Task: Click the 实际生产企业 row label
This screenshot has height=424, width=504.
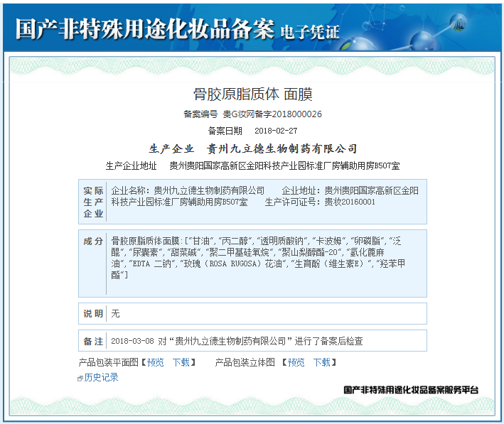Action: click(93, 202)
